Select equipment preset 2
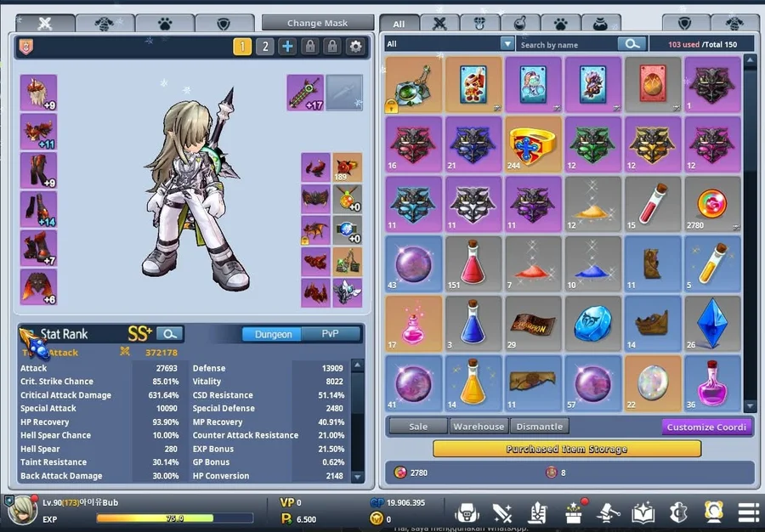The width and height of the screenshot is (765, 532). click(265, 47)
